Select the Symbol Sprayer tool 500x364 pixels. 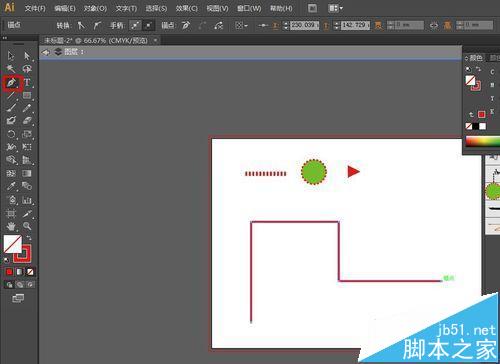tap(12, 200)
